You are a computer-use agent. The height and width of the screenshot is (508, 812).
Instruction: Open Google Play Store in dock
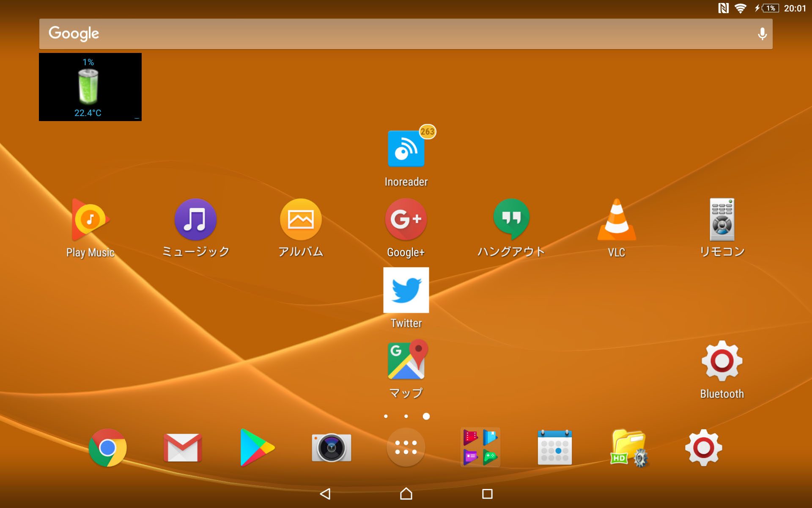point(257,447)
